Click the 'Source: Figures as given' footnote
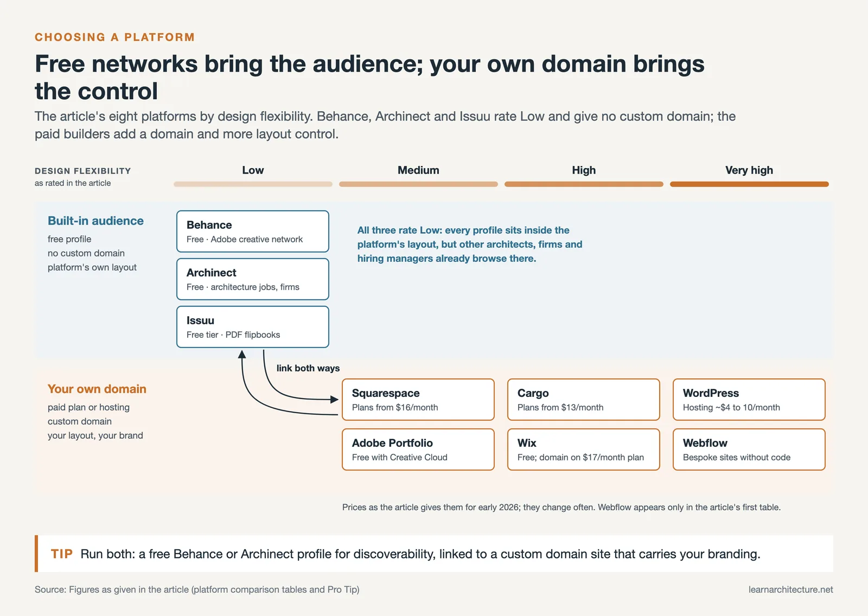This screenshot has height=616, width=868. (197, 589)
